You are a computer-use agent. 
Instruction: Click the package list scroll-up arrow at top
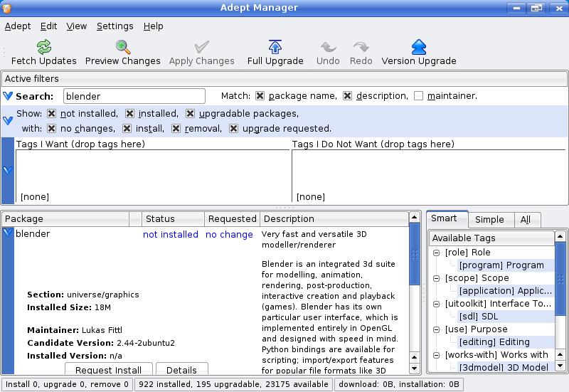415,218
